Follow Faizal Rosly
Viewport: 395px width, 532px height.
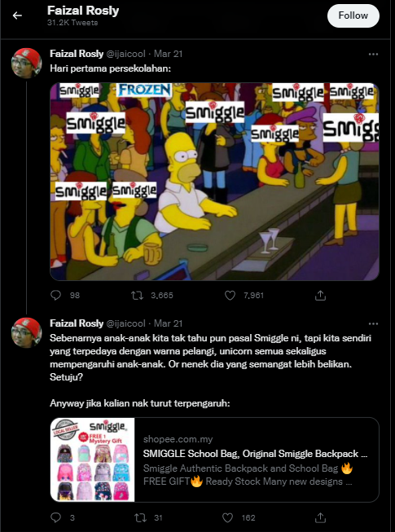(353, 16)
